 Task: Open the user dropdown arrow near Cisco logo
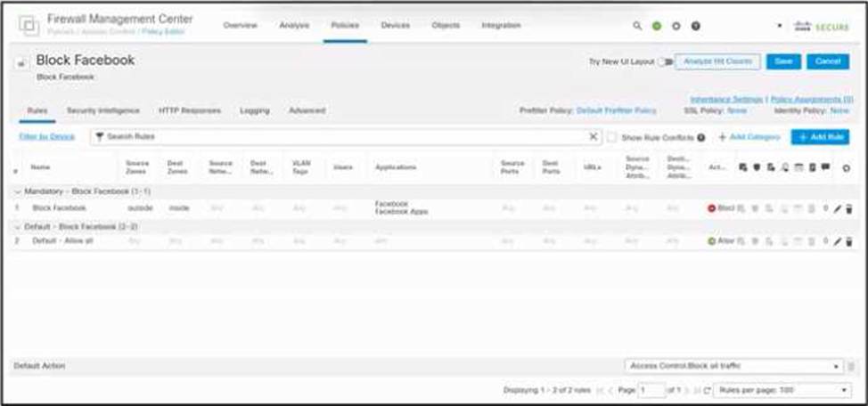pos(780,26)
